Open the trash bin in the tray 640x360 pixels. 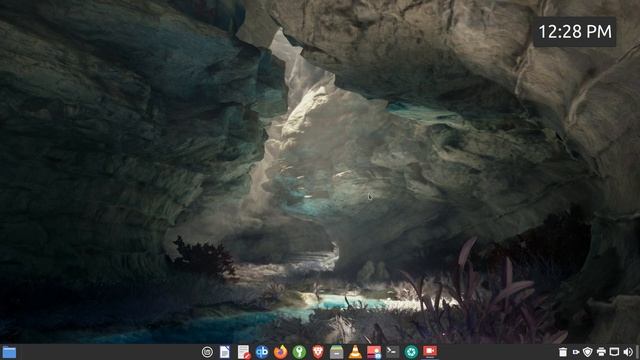point(563,352)
